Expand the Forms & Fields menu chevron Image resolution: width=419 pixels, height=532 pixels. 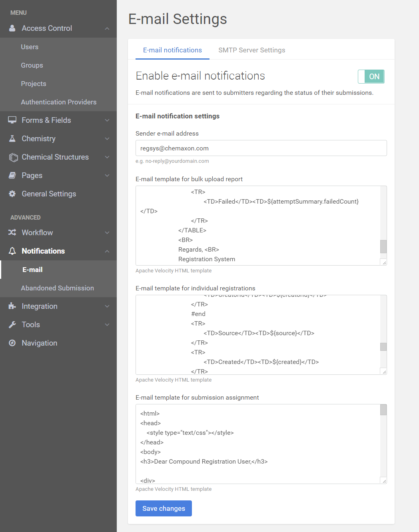(107, 120)
